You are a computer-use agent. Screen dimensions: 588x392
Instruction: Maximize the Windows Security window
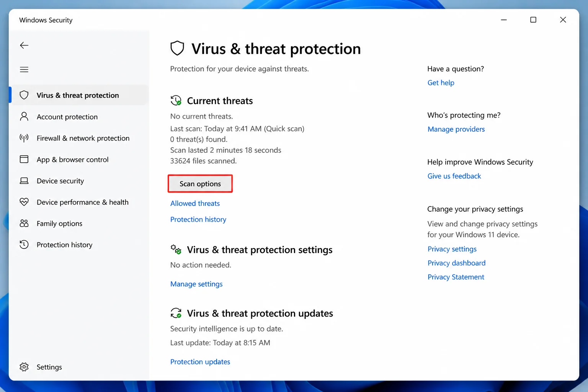533,20
